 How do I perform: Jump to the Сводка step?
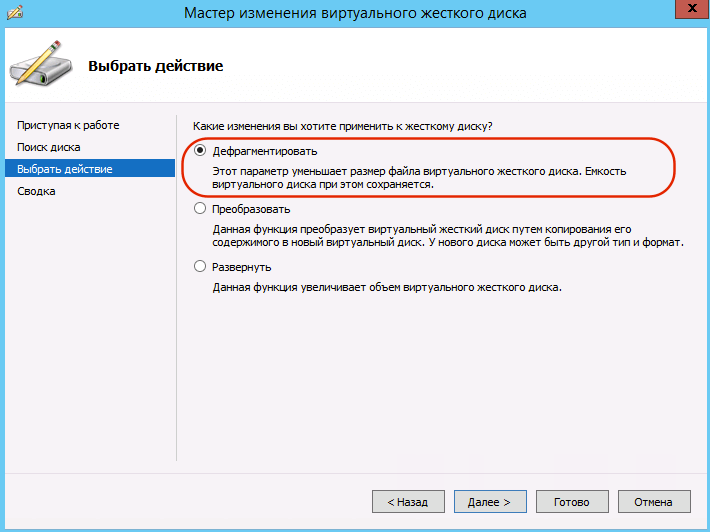(37, 191)
